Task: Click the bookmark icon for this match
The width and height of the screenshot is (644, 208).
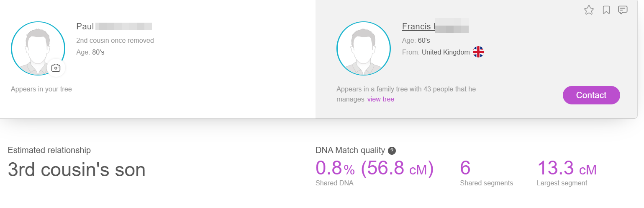Action: point(606,10)
